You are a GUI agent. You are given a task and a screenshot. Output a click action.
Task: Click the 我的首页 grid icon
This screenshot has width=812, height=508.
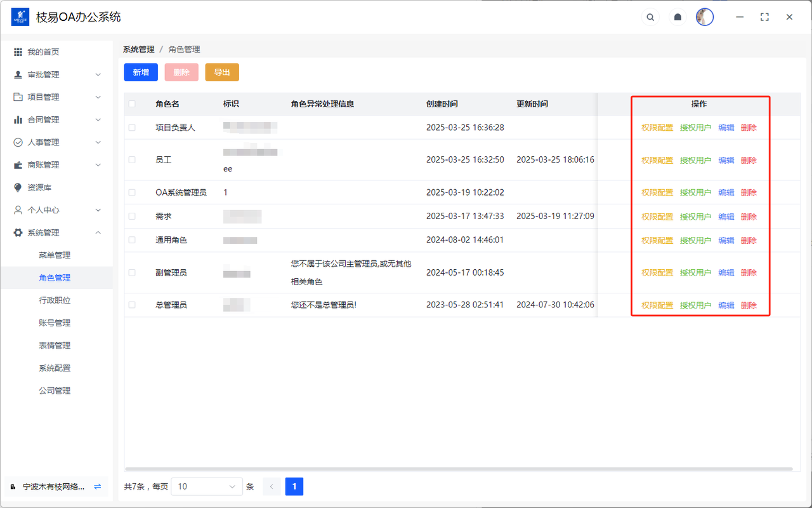18,52
